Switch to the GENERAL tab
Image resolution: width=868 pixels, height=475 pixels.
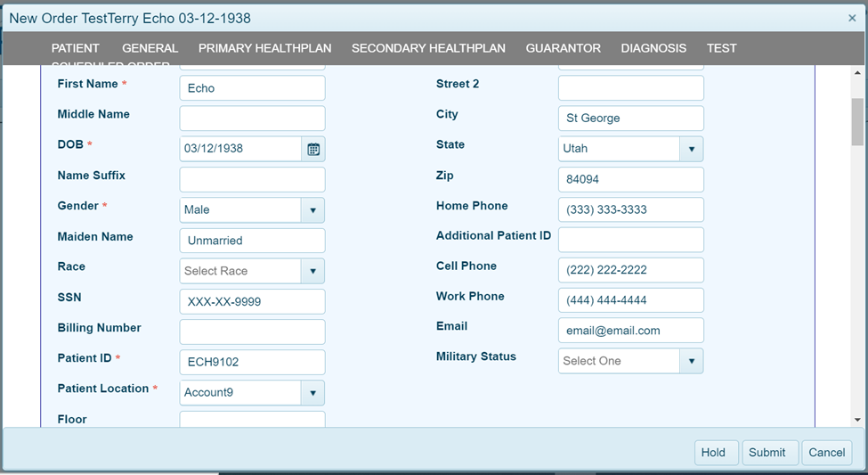point(150,48)
